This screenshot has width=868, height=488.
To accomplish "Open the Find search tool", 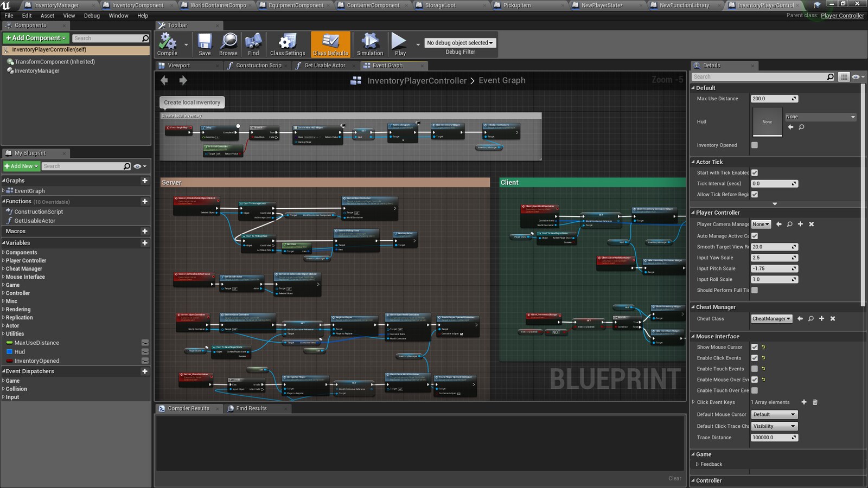I will pyautogui.click(x=253, y=43).
